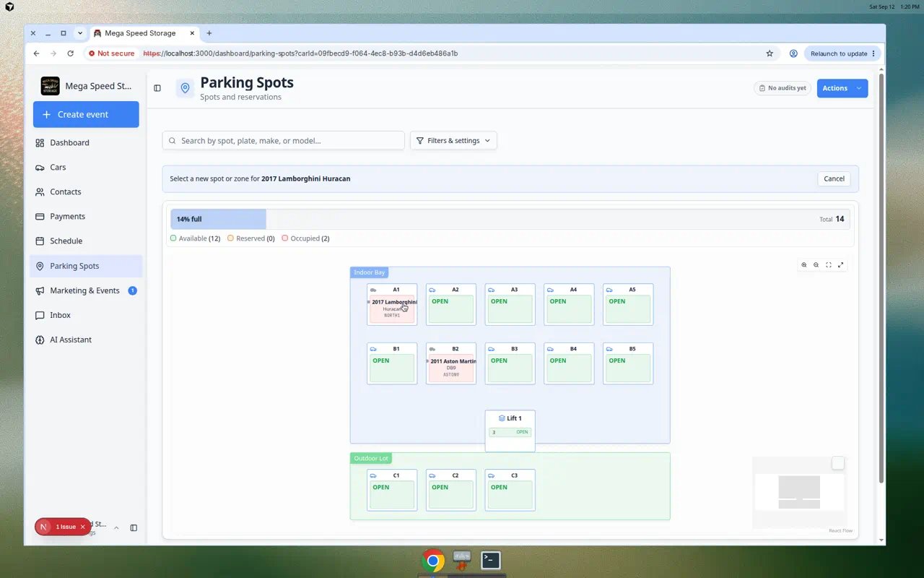
Task: Reload the page in Chrome
Action: coord(70,53)
